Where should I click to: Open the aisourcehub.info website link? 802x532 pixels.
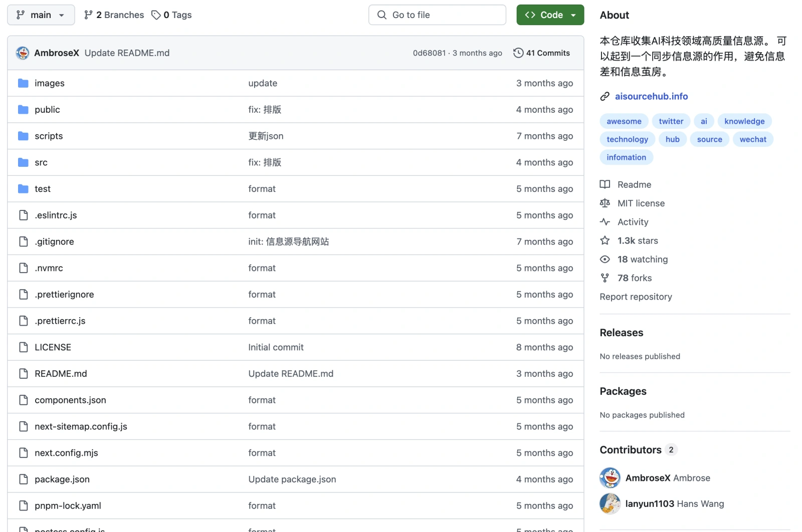click(651, 96)
